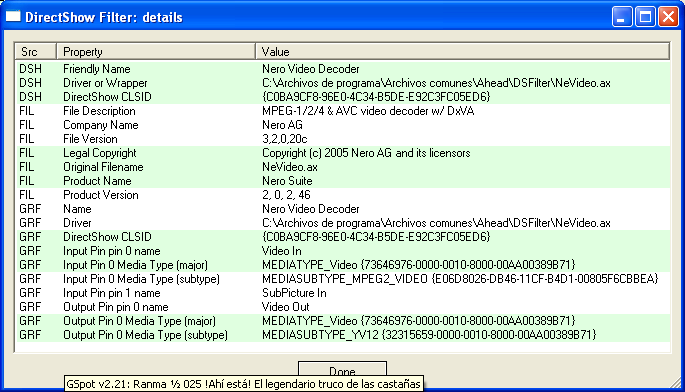The image size is (685, 392).
Task: Click the value 'Video In'
Action: point(281,251)
